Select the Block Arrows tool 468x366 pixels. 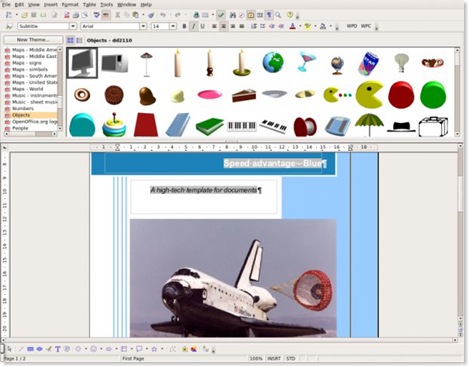click(109, 349)
